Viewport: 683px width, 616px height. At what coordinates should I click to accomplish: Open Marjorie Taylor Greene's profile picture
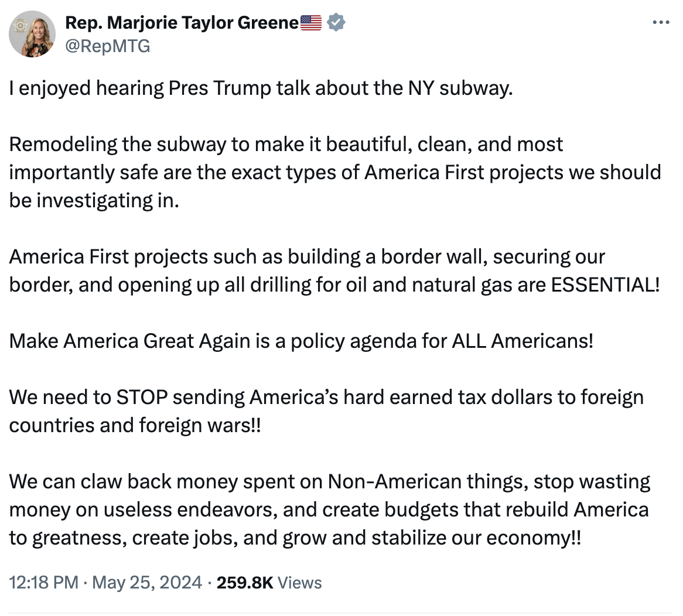coord(32,34)
